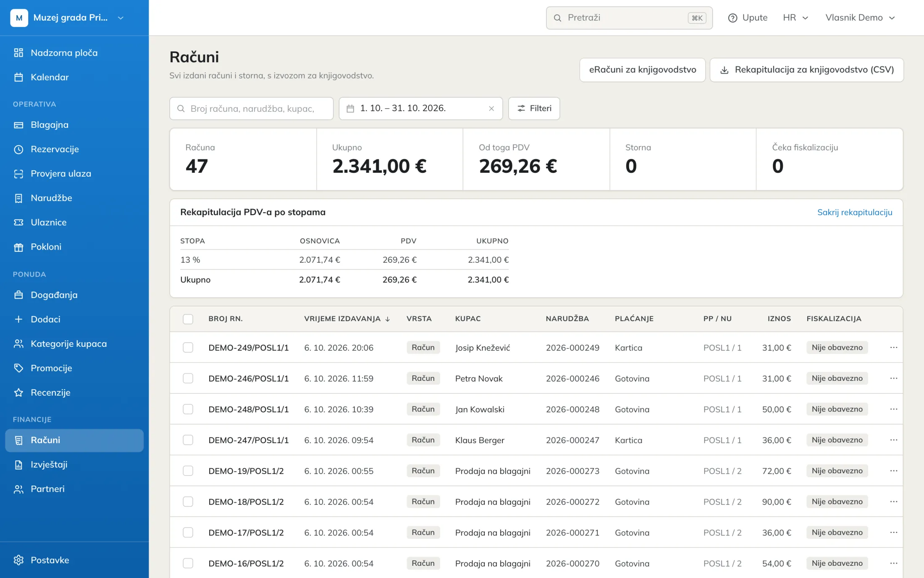This screenshot has height=578, width=924.
Task: Click order number 2026-000273
Action: pos(572,471)
